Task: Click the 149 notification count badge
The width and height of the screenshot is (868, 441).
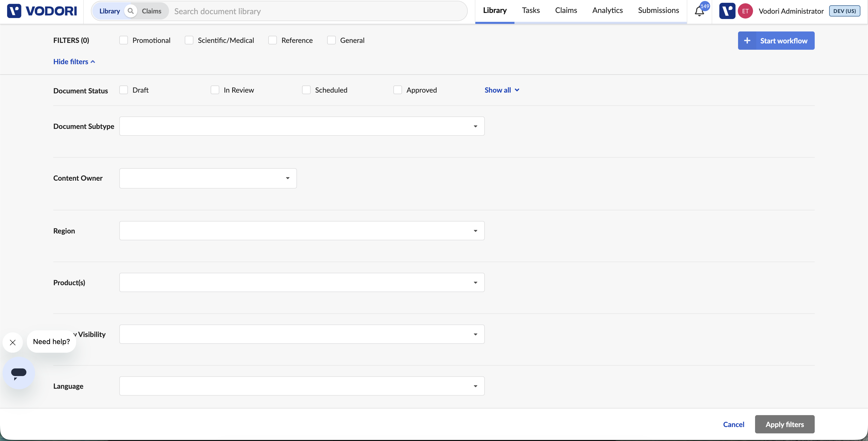Action: [x=705, y=6]
